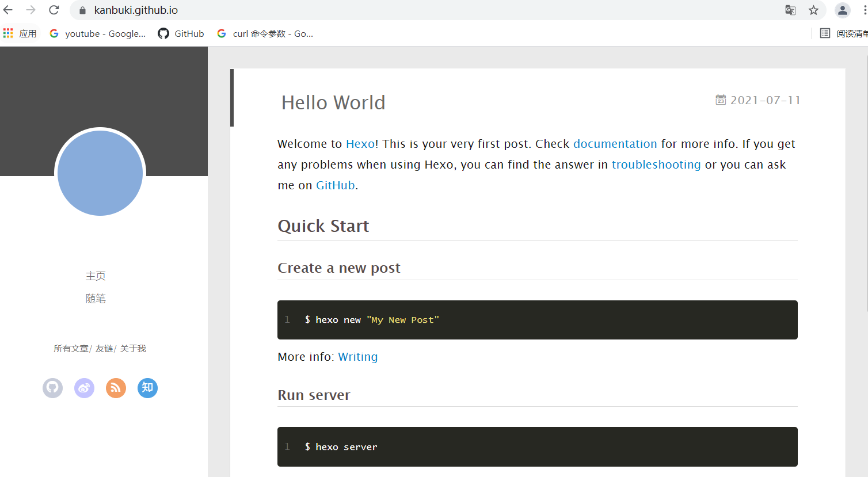Go back with the browser back arrow
The width and height of the screenshot is (868, 477).
click(8, 10)
